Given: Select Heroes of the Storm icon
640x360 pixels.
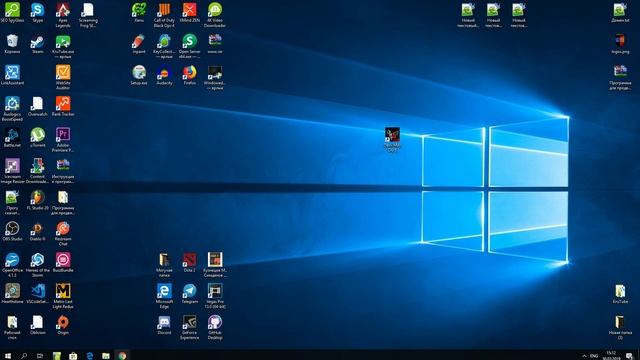Looking at the screenshot, I should [x=38, y=265].
